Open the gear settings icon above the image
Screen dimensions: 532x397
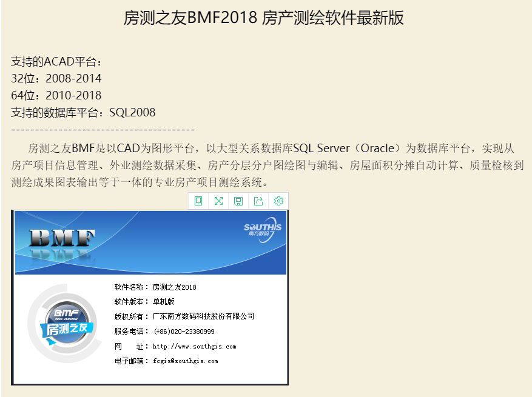(278, 201)
